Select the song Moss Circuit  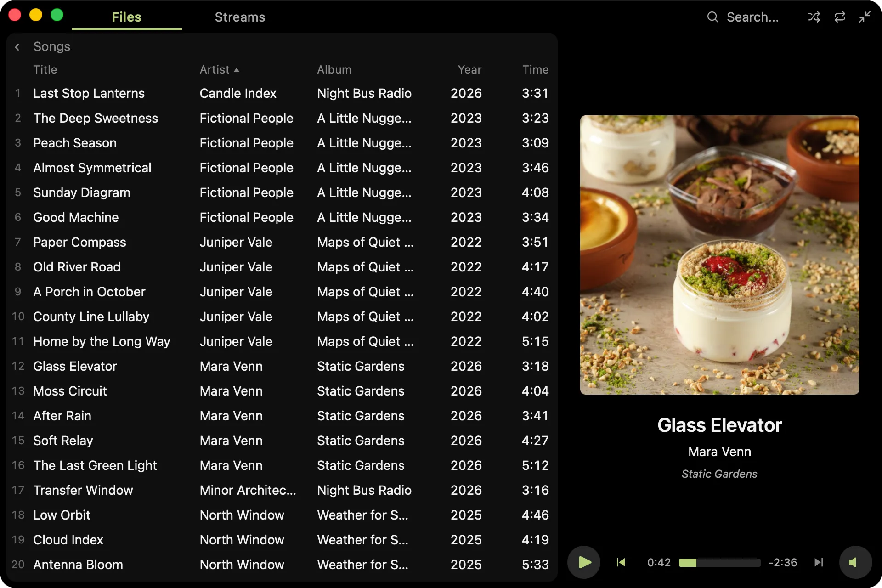point(282,391)
